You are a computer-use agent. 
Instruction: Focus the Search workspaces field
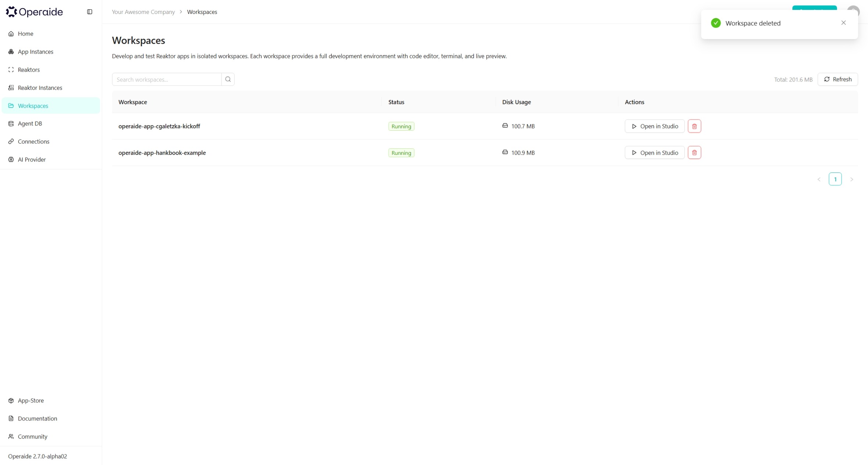(x=167, y=79)
